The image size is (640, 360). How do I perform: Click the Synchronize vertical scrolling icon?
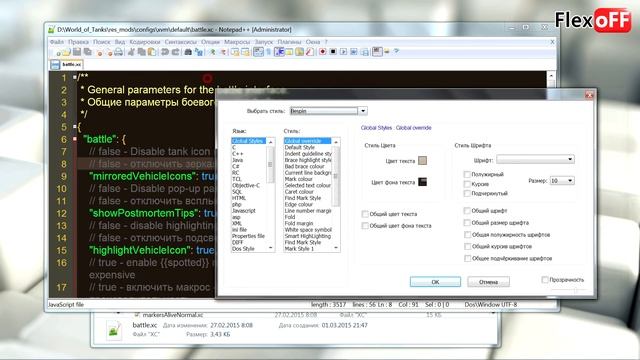point(235,52)
